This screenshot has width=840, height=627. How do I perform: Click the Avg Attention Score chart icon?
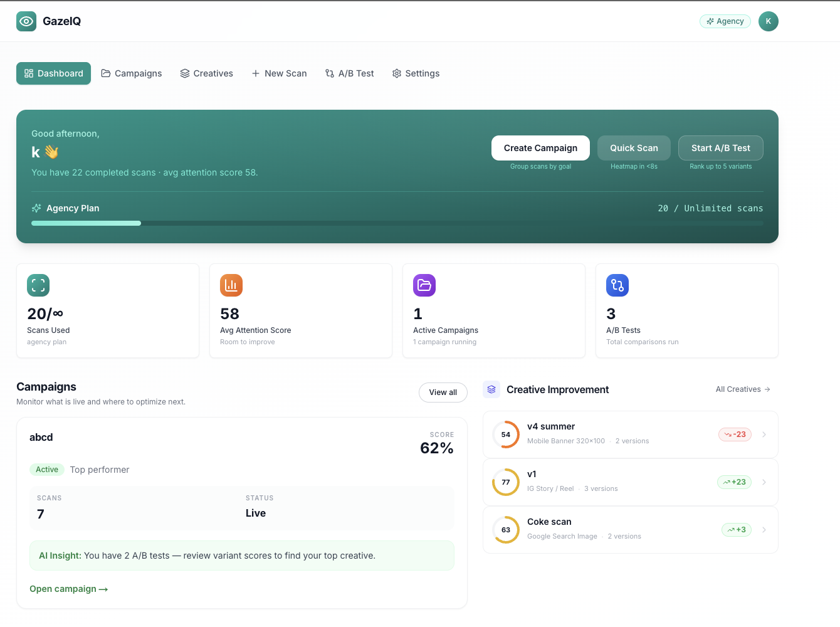(231, 285)
